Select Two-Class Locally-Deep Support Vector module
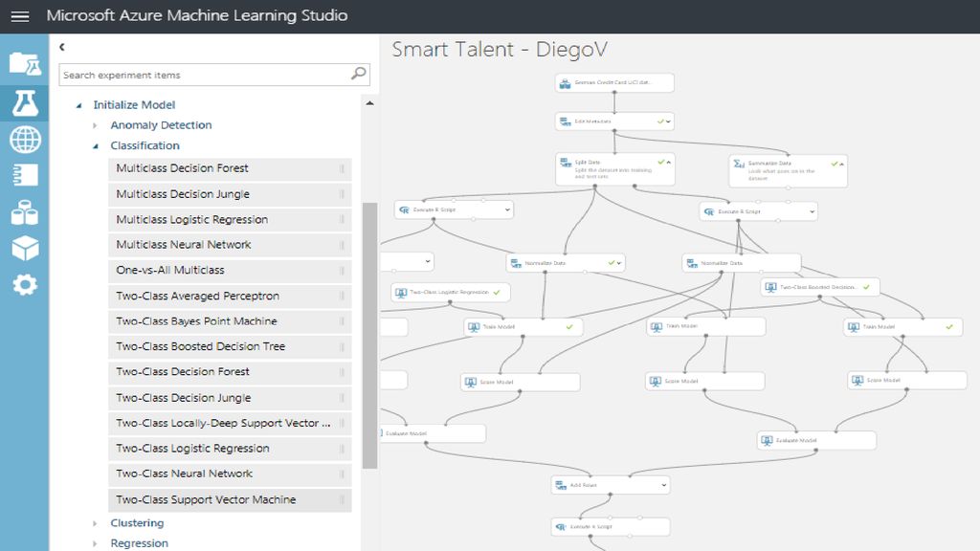Screen dimensions: 980x551 pos(230,424)
